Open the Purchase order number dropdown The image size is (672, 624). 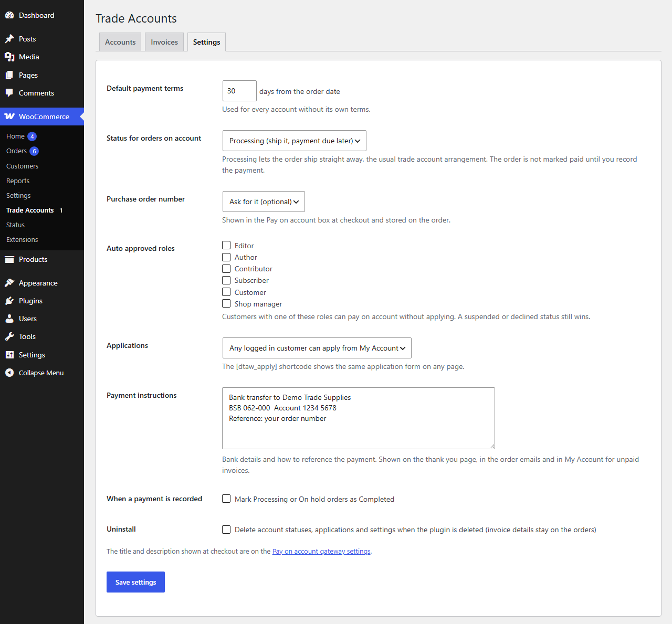pyautogui.click(x=264, y=202)
